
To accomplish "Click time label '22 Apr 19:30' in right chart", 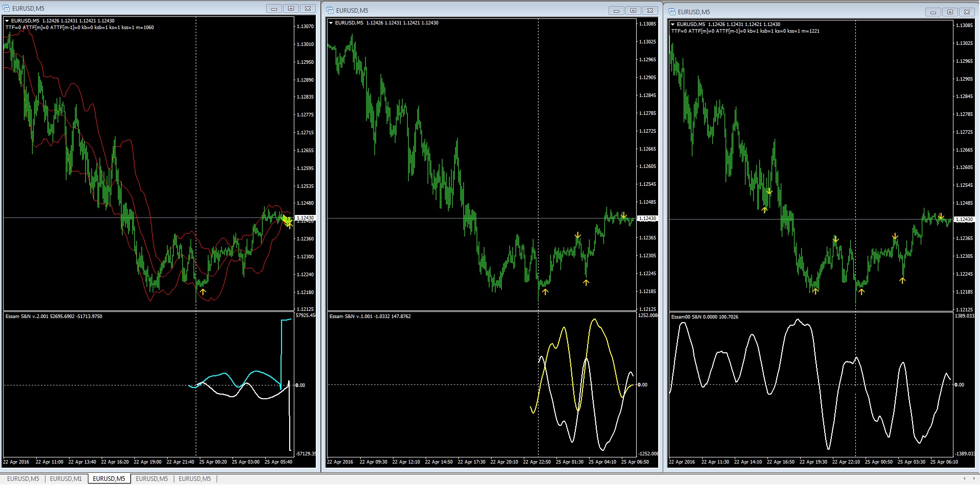I will pyautogui.click(x=813, y=462).
